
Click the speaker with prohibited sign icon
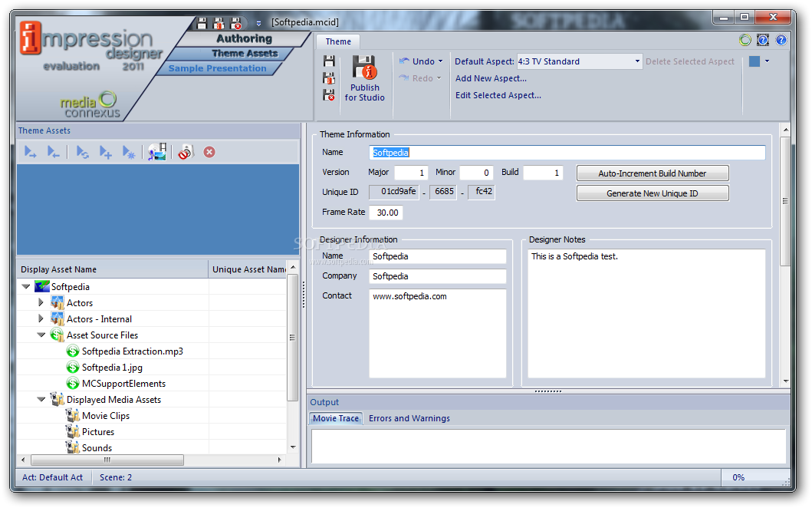tap(186, 153)
